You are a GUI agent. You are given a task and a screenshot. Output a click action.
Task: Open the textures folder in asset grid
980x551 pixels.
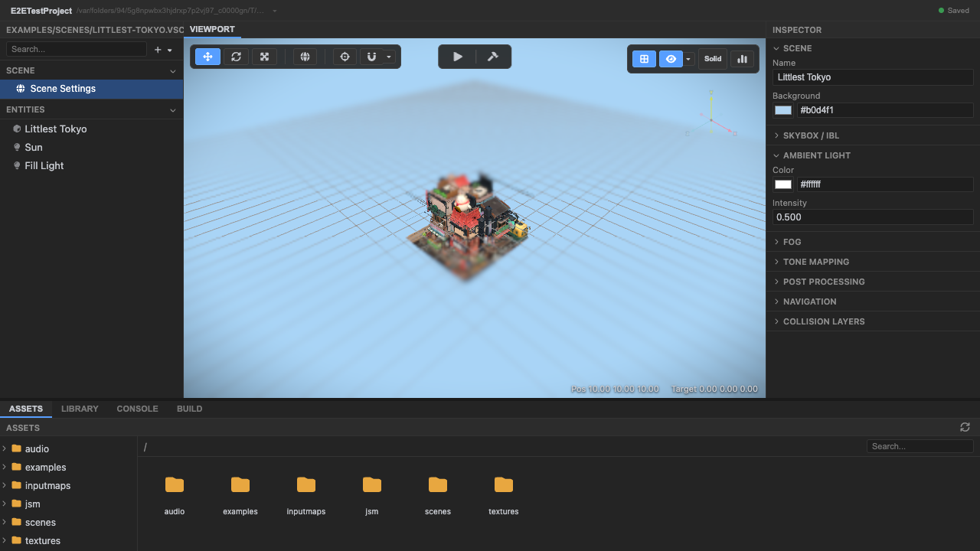pos(504,495)
